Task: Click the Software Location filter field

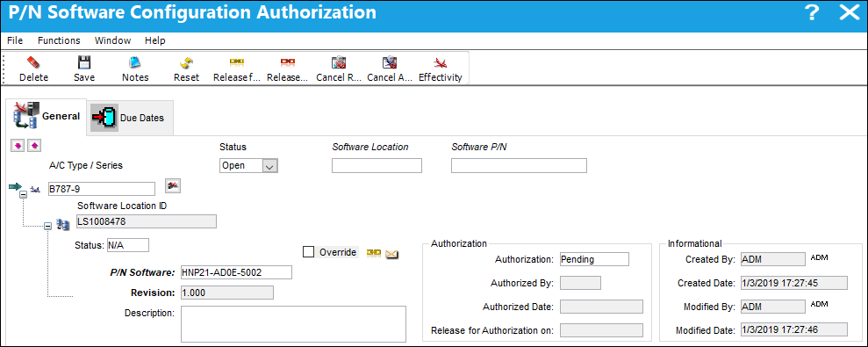Action: 377,165
